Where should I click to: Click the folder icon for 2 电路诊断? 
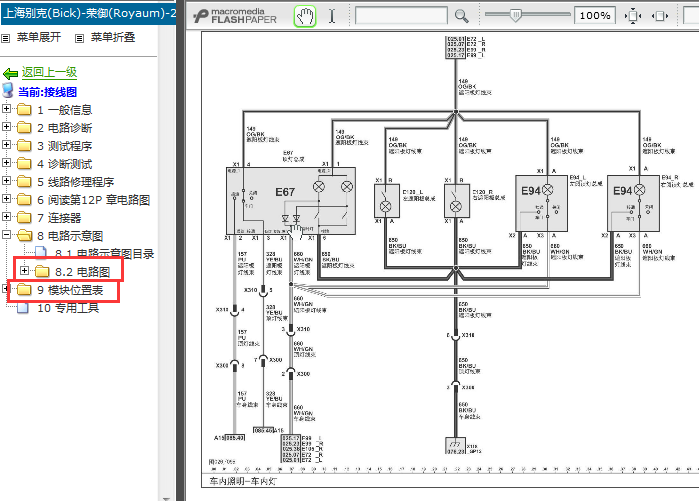(24, 127)
